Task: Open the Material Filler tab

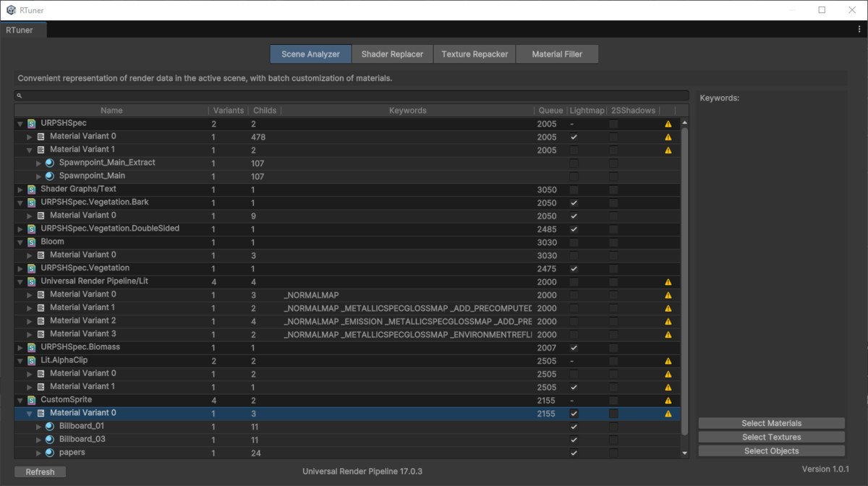Action: (x=557, y=54)
